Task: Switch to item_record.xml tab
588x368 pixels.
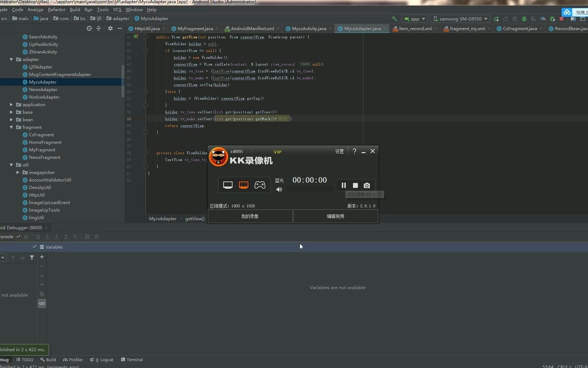Action: pyautogui.click(x=415, y=29)
